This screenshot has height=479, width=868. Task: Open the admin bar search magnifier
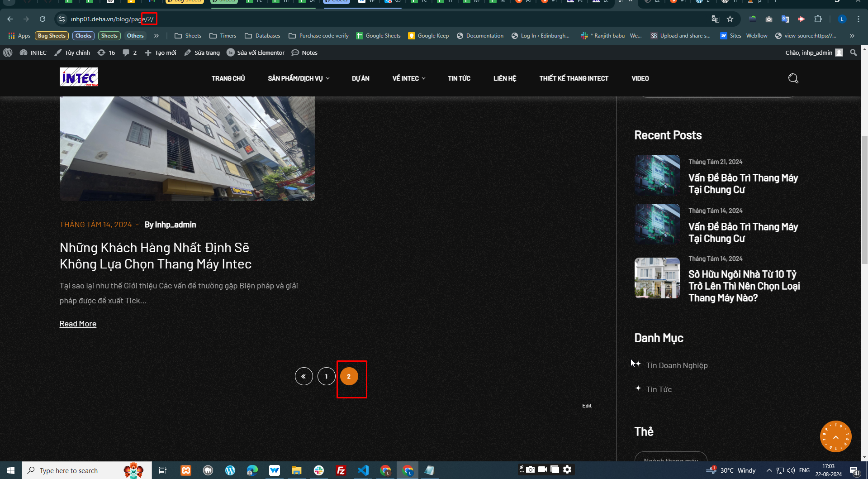tap(854, 53)
